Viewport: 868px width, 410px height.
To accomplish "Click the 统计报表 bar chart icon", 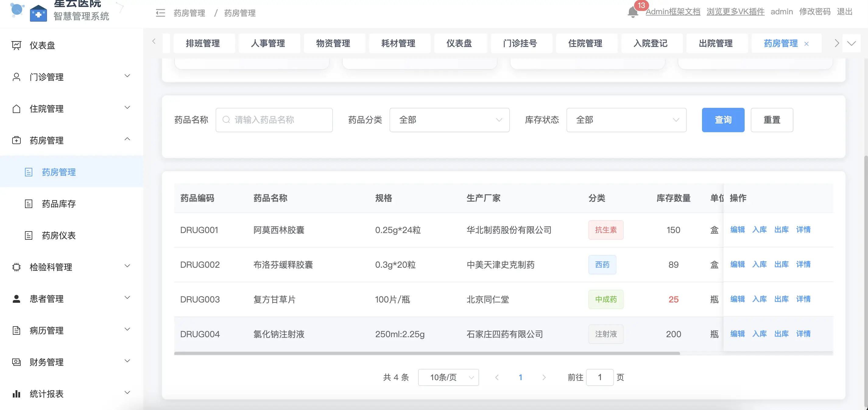I will click(16, 394).
